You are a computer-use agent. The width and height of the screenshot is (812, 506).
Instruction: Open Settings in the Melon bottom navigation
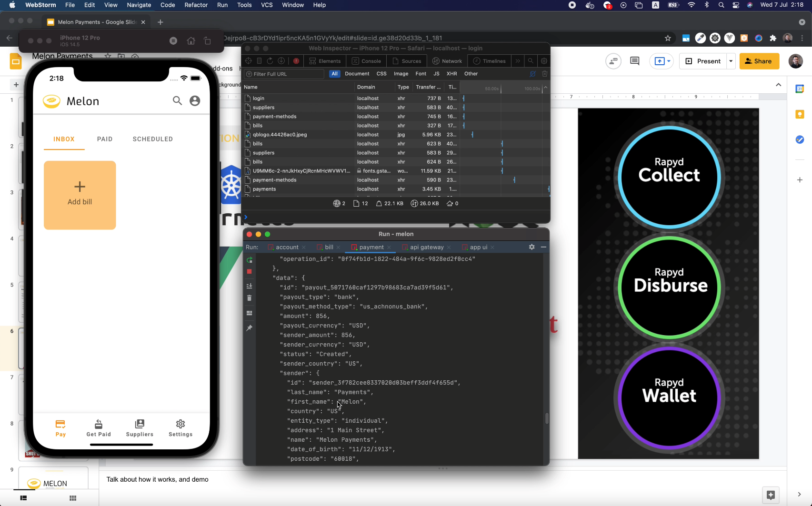tap(180, 428)
